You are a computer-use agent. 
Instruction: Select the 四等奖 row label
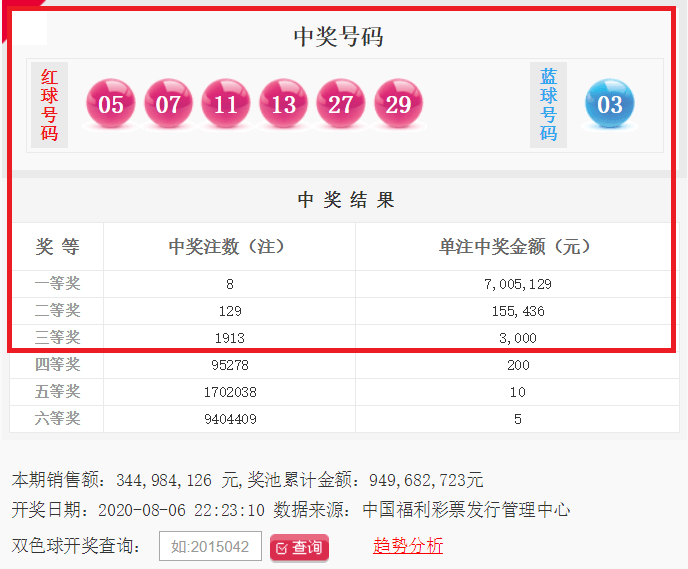(57, 365)
